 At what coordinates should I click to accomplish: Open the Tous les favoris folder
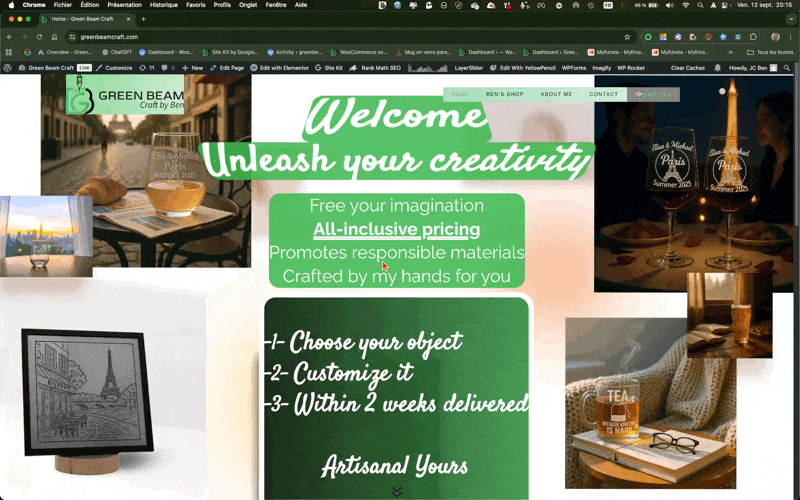[770, 52]
